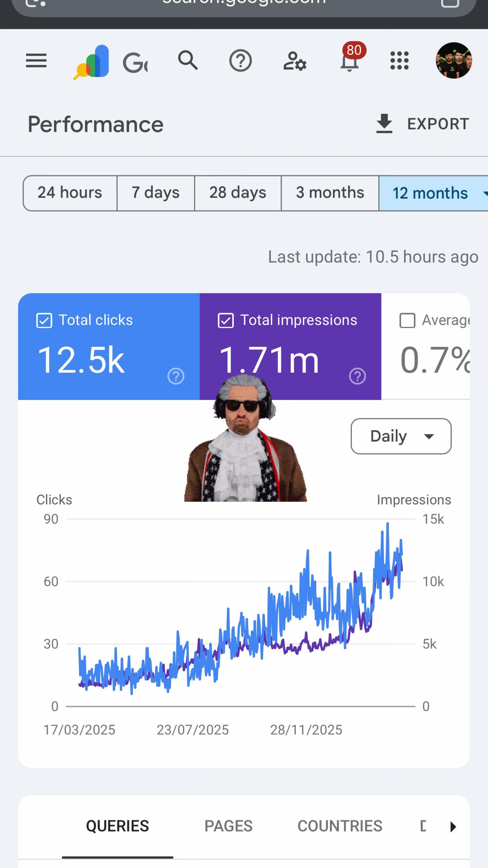The image size is (488, 868).
Task: Open user settings management icon
Action: pos(295,61)
